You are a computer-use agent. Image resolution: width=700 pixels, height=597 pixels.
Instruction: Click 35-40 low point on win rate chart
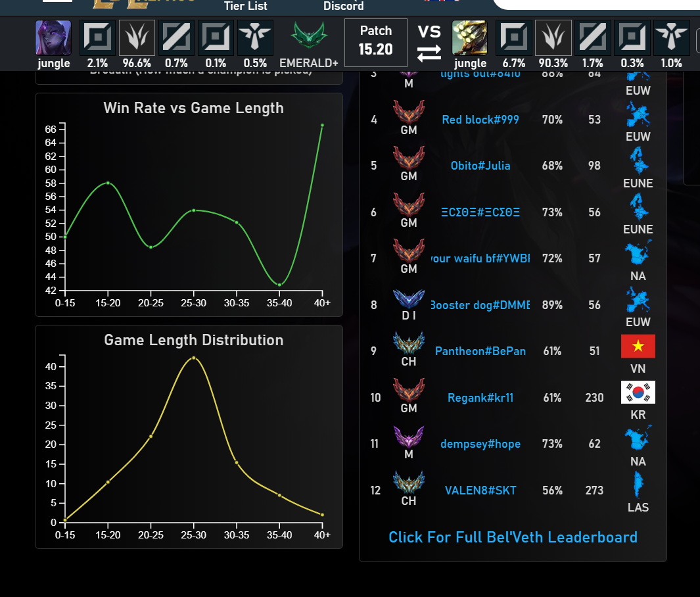[279, 285]
